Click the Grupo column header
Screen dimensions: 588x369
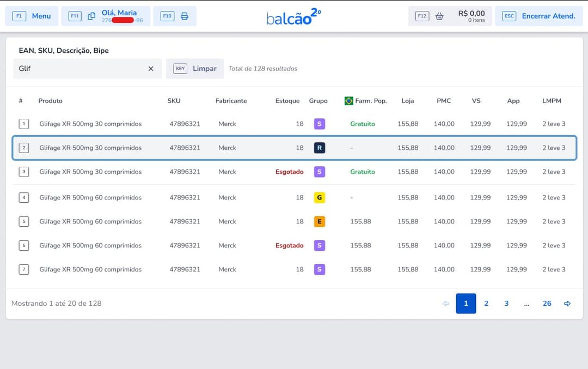tap(318, 101)
